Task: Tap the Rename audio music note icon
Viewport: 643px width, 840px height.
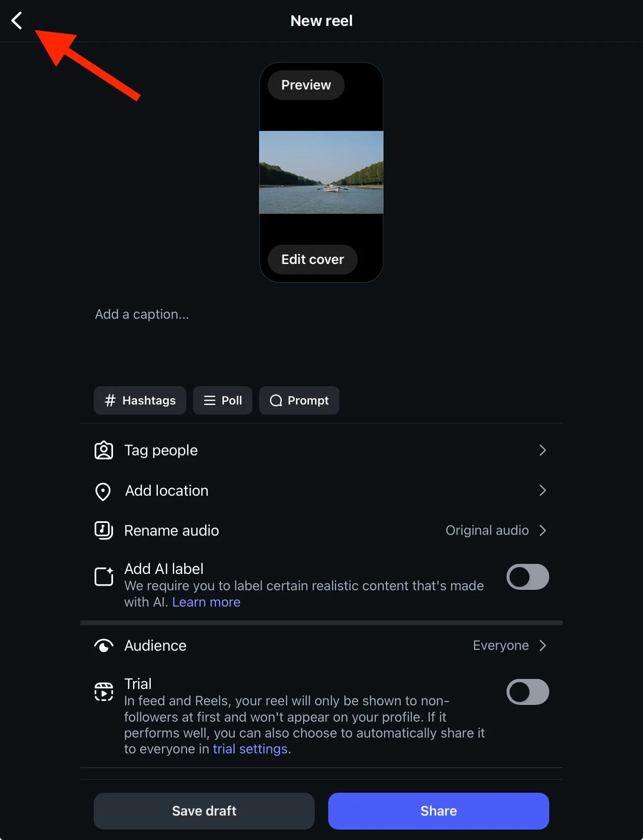Action: point(103,530)
